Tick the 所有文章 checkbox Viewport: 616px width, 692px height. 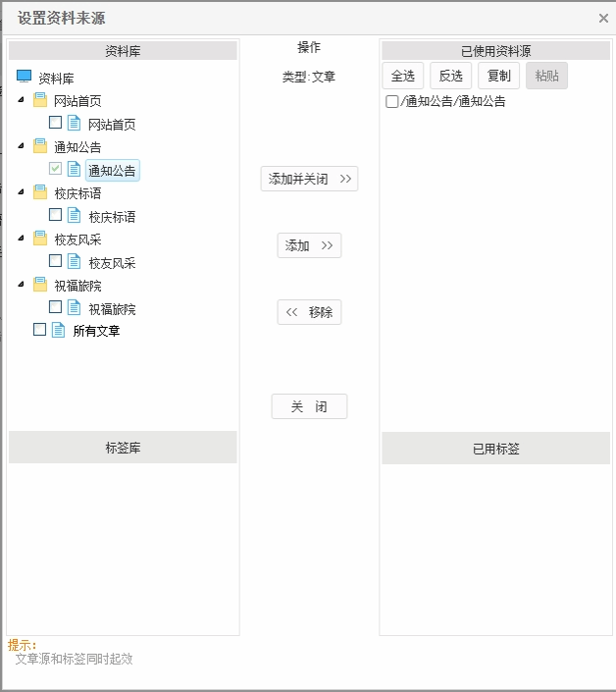click(40, 331)
